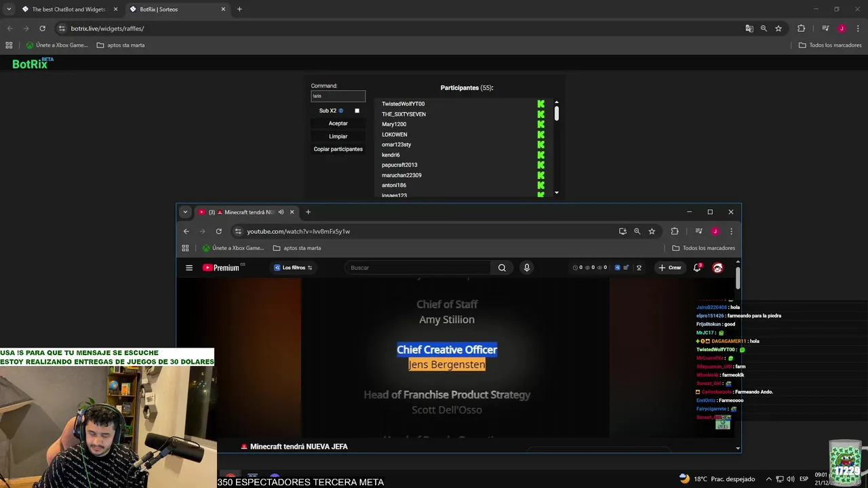Open the YouTube Crear button
This screenshot has width=868, height=488.
[x=669, y=268]
